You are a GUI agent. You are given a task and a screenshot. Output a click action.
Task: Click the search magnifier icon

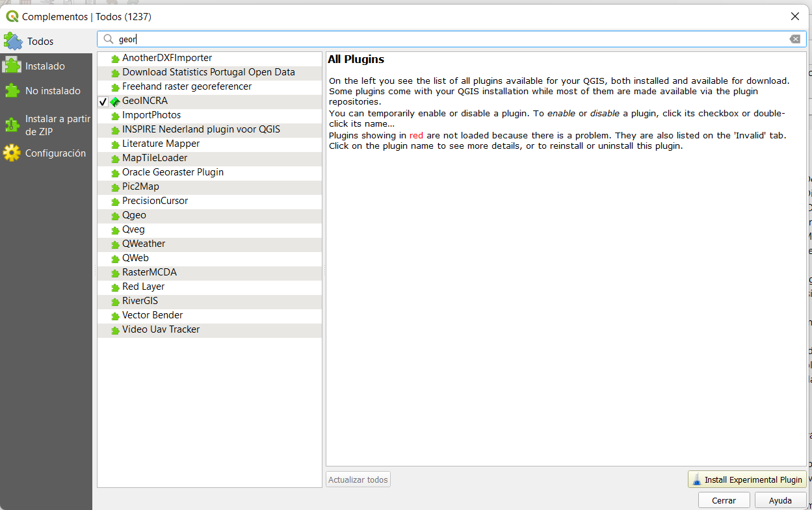[x=107, y=39]
